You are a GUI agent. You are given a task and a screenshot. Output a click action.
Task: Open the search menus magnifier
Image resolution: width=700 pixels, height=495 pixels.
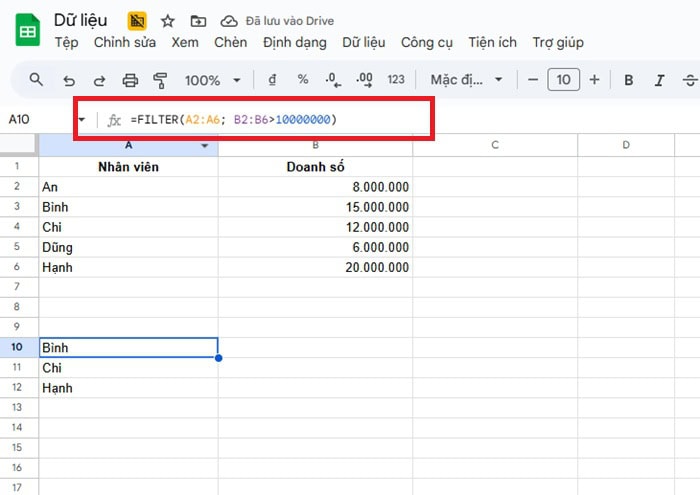click(36, 80)
